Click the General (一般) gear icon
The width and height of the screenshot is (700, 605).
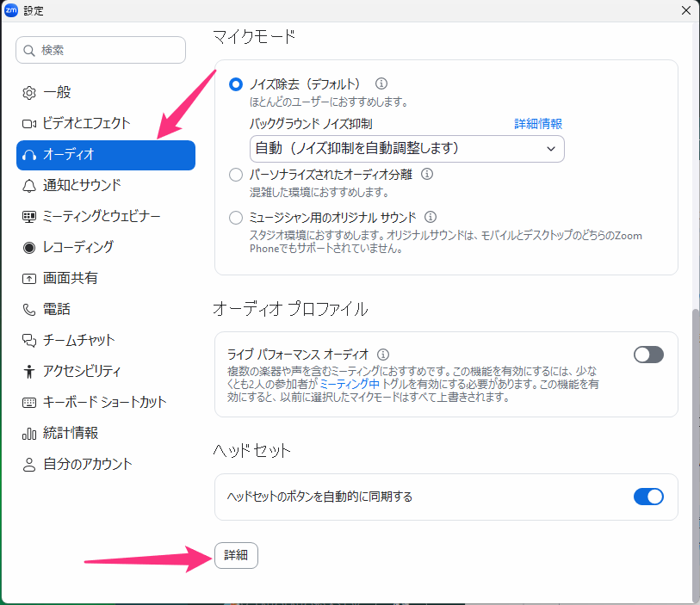pyautogui.click(x=29, y=92)
